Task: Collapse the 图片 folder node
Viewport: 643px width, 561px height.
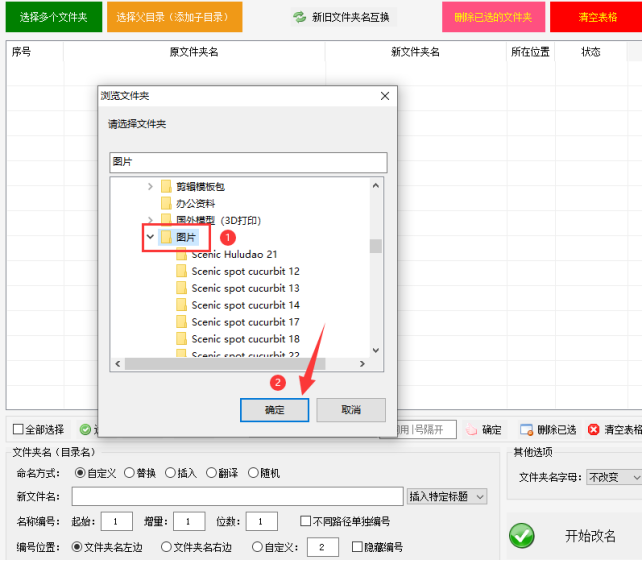Action: [x=150, y=237]
